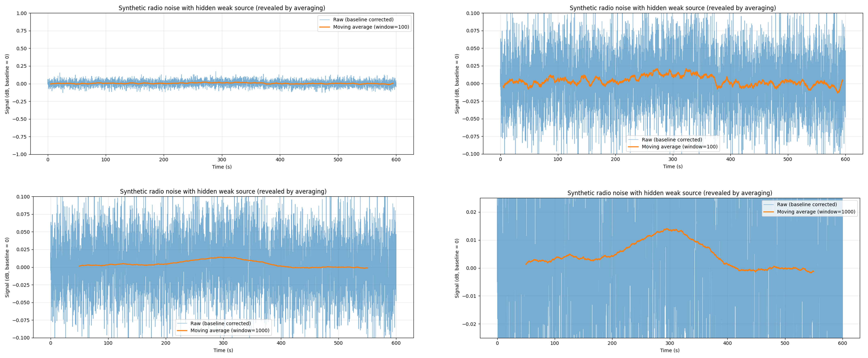868x358 pixels.
Task: Click the −1.00 y-axis tick label
Action: tap(20, 154)
